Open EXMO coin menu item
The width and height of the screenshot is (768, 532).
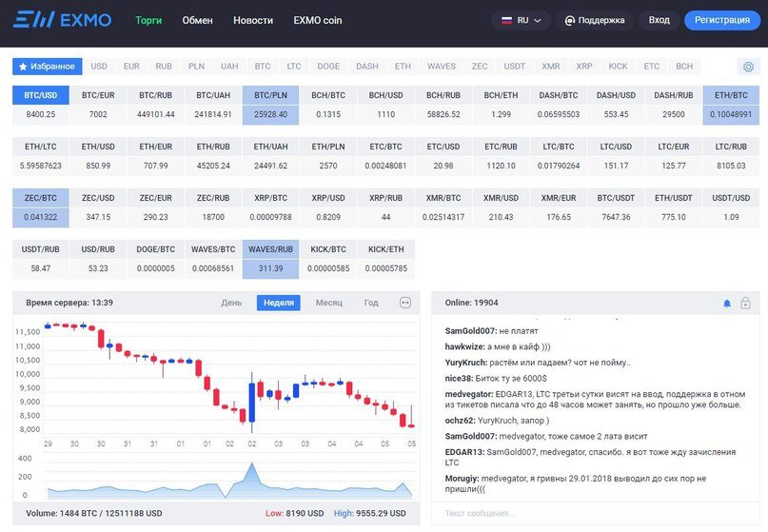[318, 20]
